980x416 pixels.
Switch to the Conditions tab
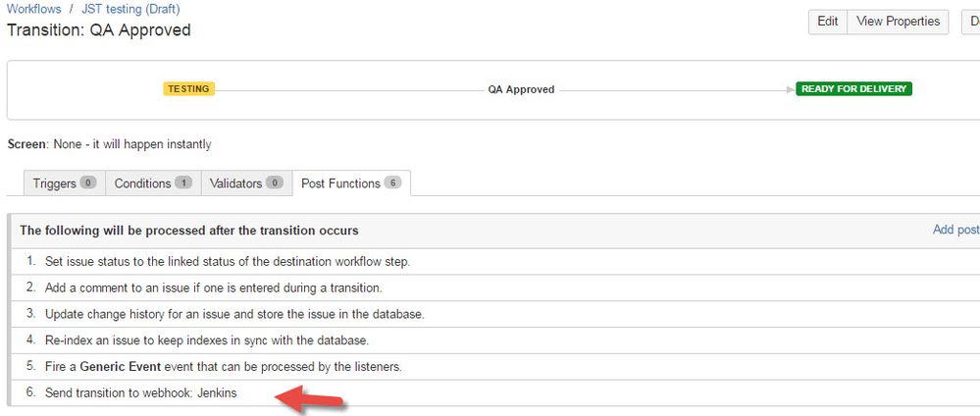(153, 183)
